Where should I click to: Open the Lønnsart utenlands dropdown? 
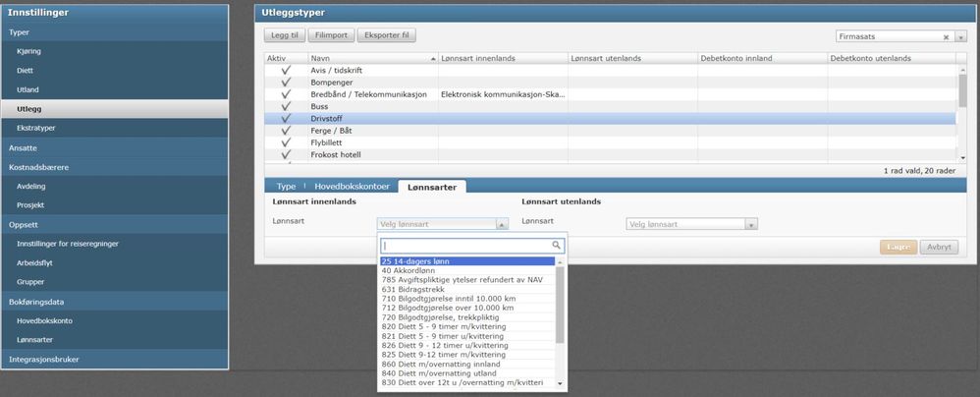[691, 224]
